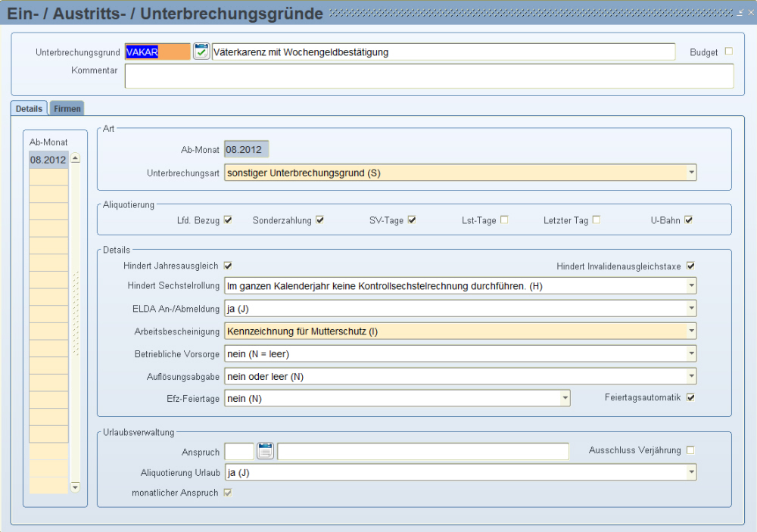Toggle monatlicher Anspruch checkbox
Screen dimensions: 757x532
228,493
